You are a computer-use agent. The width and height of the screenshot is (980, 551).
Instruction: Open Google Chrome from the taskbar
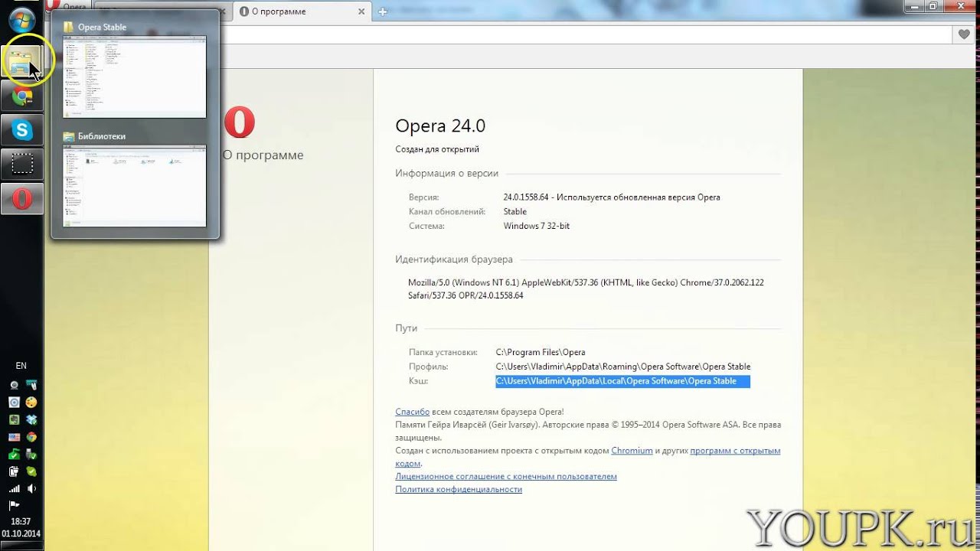(21, 96)
